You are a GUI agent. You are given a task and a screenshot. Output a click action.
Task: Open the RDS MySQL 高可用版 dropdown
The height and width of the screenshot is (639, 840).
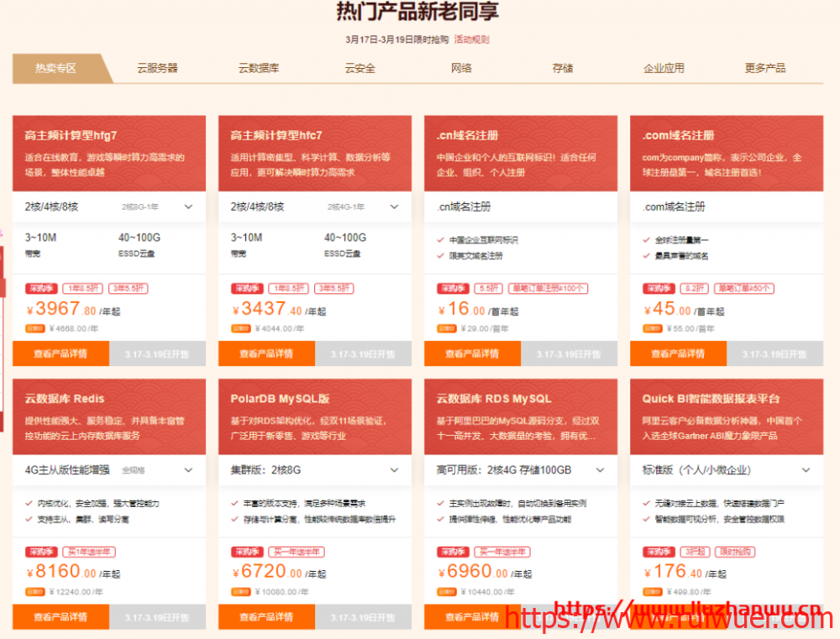tap(600, 470)
